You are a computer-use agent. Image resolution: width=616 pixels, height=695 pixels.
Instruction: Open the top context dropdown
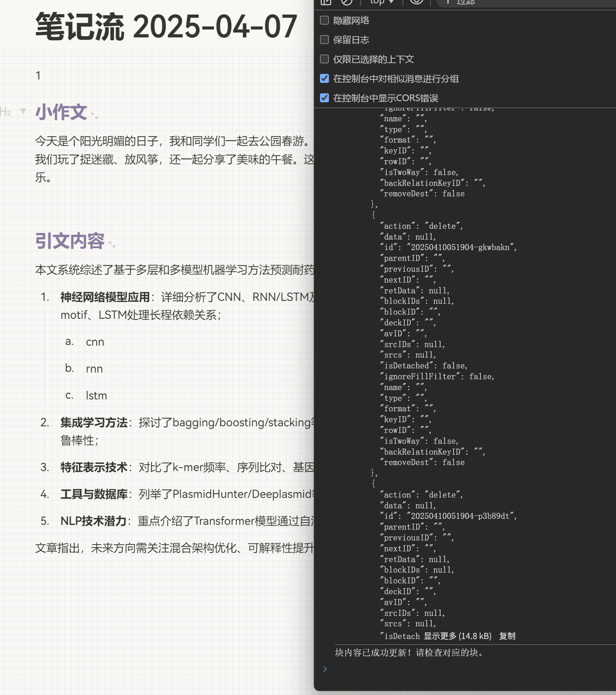382,2
